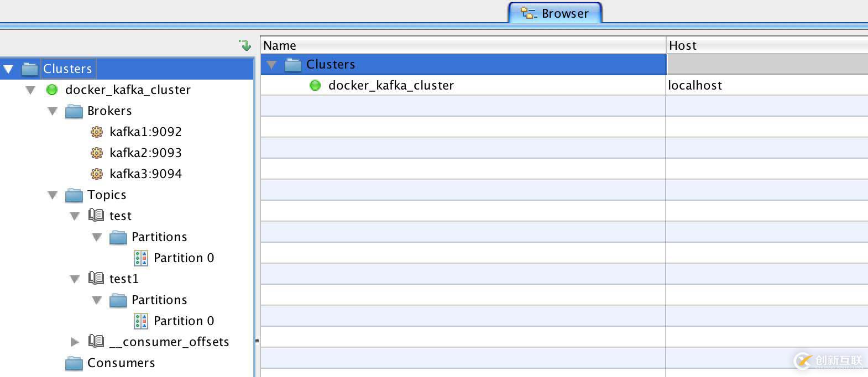
Task: Select broker kafka3:9094 text
Action: 145,174
